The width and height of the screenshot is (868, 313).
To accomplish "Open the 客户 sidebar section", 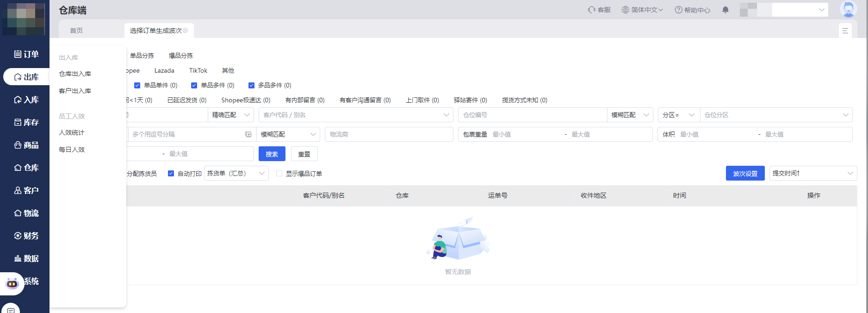I will point(26,190).
